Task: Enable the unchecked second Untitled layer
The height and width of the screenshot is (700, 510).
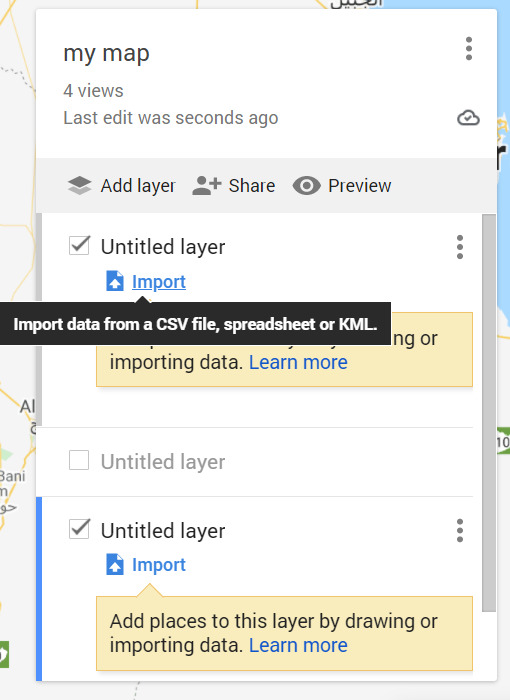Action: point(79,460)
